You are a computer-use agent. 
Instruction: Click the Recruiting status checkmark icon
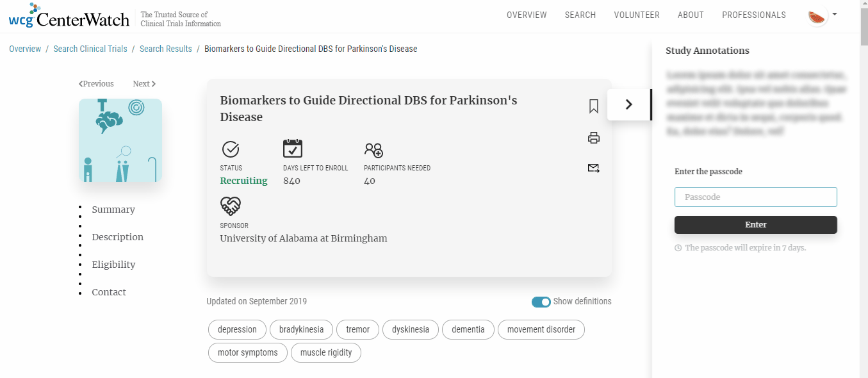(x=231, y=149)
